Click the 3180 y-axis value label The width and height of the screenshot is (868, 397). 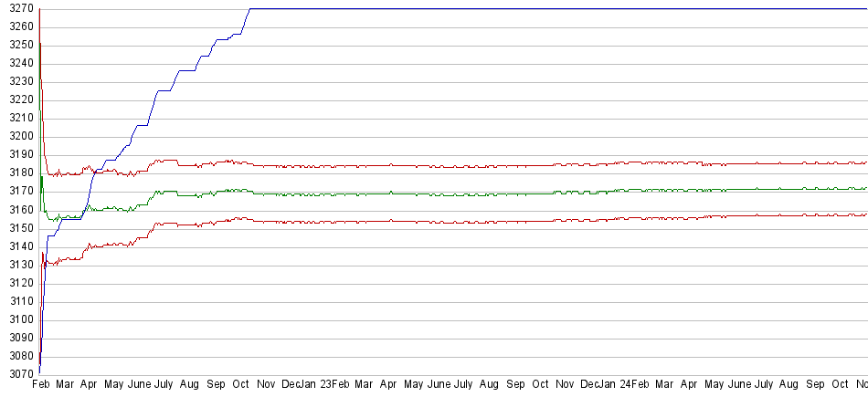coord(18,173)
